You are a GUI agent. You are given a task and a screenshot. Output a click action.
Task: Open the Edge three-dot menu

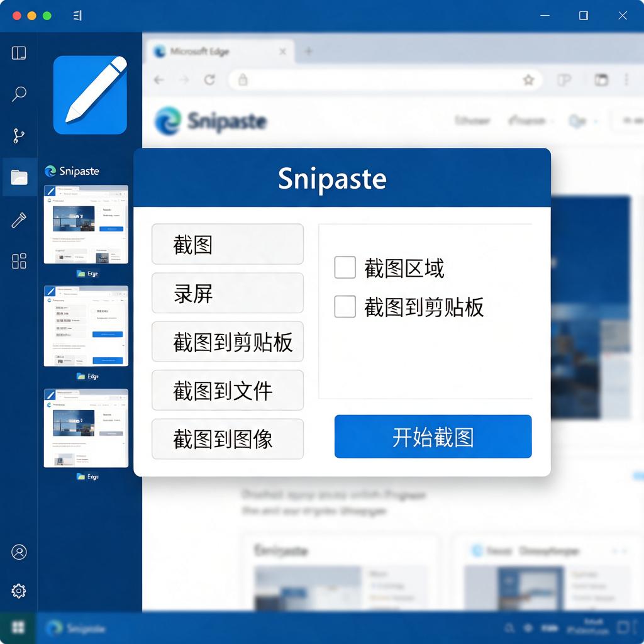pos(626,80)
